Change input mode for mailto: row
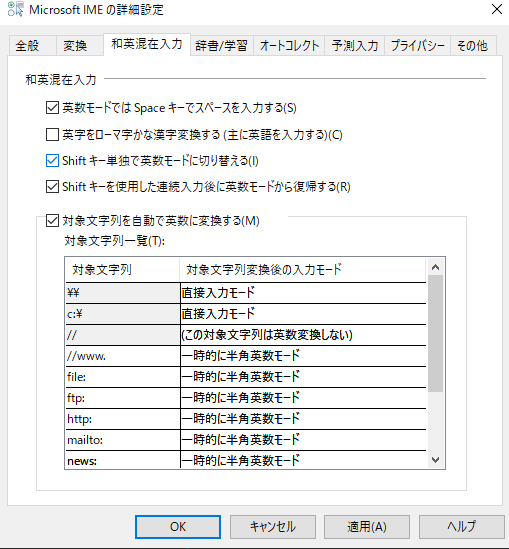Viewport: 509px width, 549px height. click(x=303, y=440)
